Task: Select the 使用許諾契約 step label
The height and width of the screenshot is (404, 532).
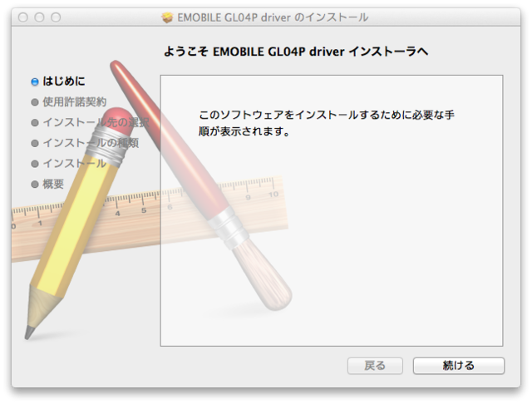Action: click(x=74, y=101)
